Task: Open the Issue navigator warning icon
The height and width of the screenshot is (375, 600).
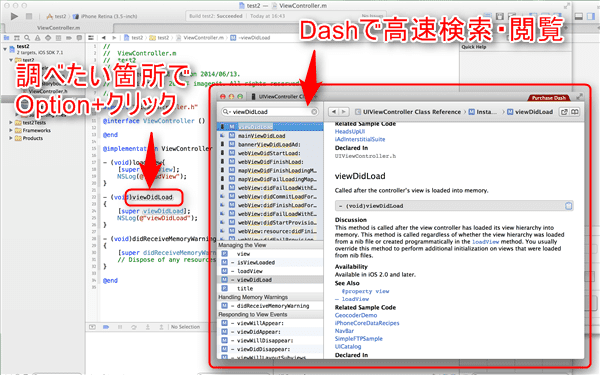Action: click(x=38, y=38)
